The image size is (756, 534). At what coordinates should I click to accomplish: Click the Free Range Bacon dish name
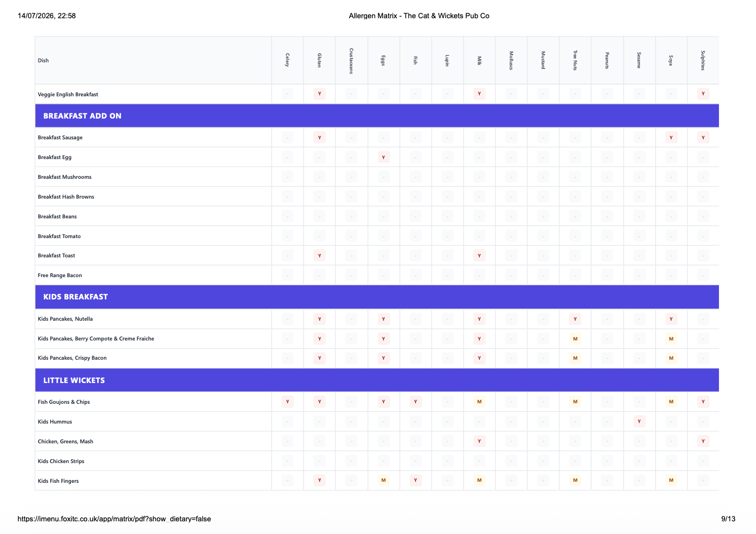pos(60,275)
